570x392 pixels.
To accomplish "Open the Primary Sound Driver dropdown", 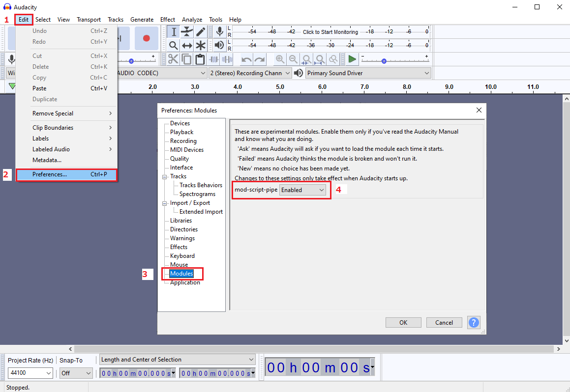I will click(368, 73).
